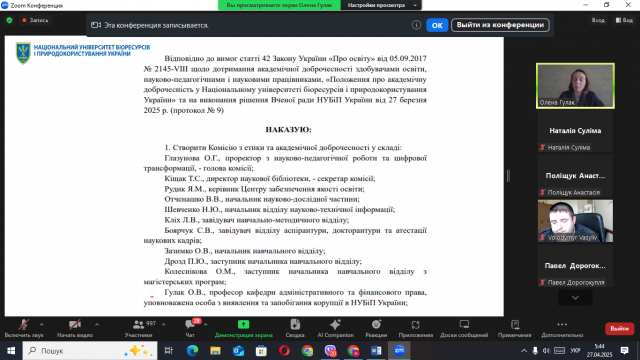Click the Пошук taskbar search box
The width and height of the screenshot is (640, 360).
point(90,351)
